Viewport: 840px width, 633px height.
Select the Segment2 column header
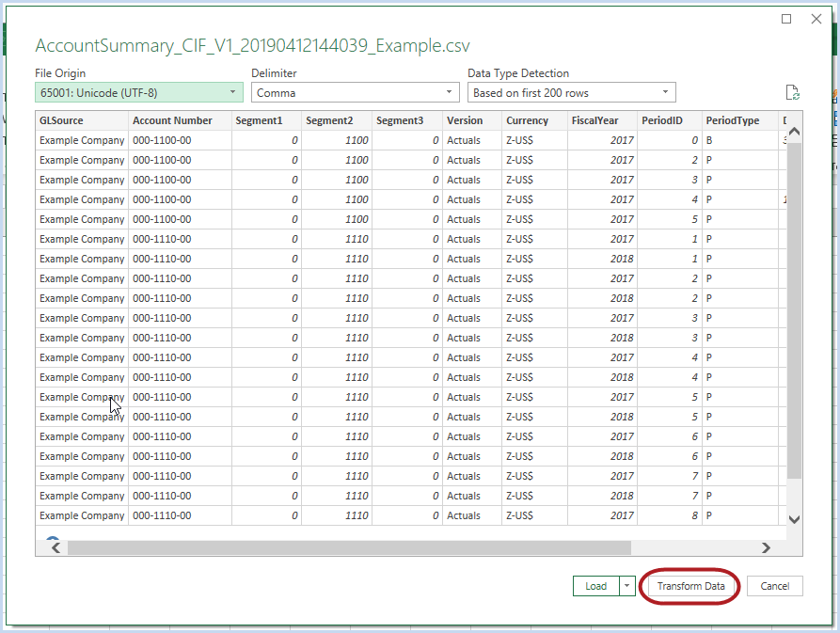point(337,120)
